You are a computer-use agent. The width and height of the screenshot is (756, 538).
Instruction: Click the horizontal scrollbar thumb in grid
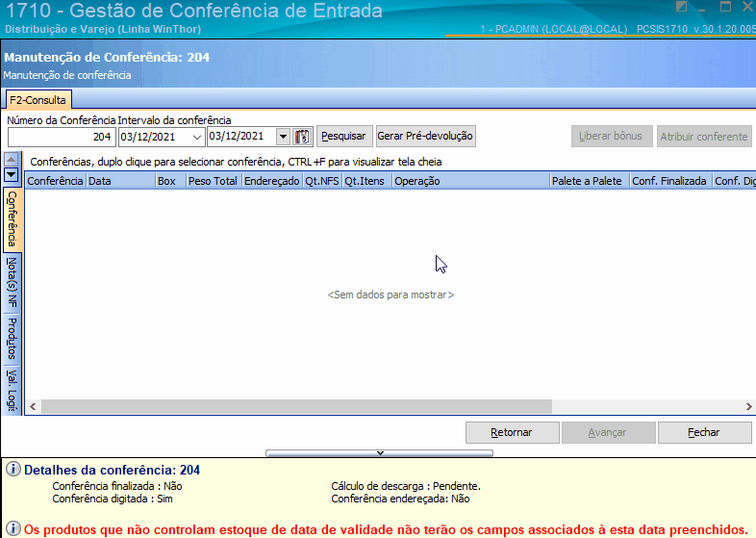tap(296, 407)
